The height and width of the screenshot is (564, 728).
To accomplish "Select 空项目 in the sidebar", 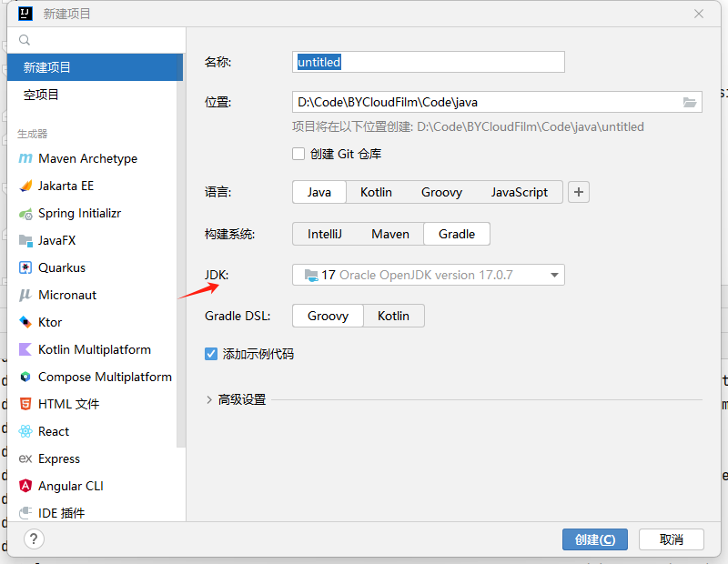I will coord(96,95).
